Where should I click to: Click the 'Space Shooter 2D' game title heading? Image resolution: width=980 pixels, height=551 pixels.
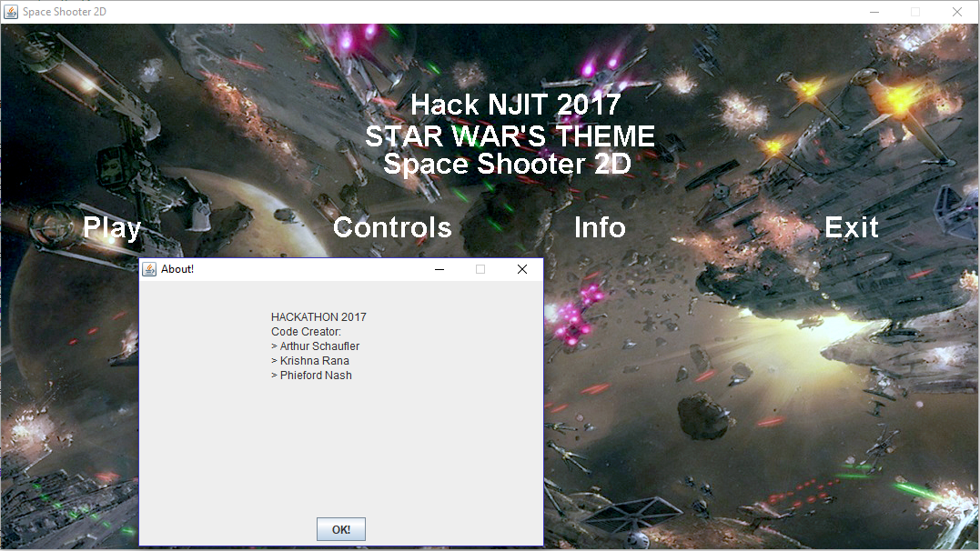click(x=507, y=165)
